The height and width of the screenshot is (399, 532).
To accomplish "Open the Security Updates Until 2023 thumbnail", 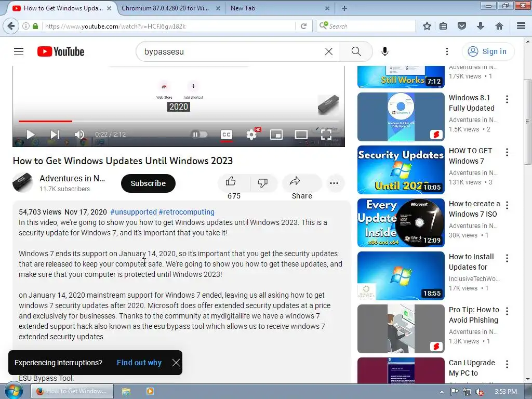I will (x=401, y=170).
